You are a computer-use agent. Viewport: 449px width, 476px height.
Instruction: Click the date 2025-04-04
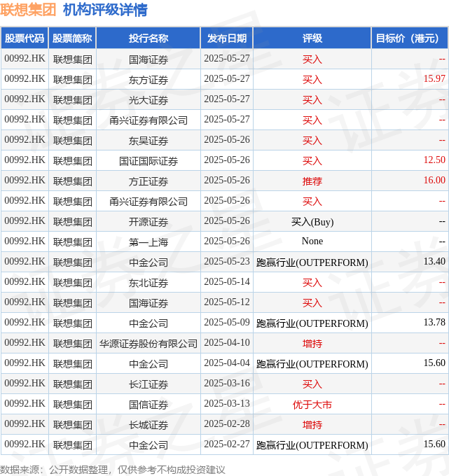coord(227,363)
